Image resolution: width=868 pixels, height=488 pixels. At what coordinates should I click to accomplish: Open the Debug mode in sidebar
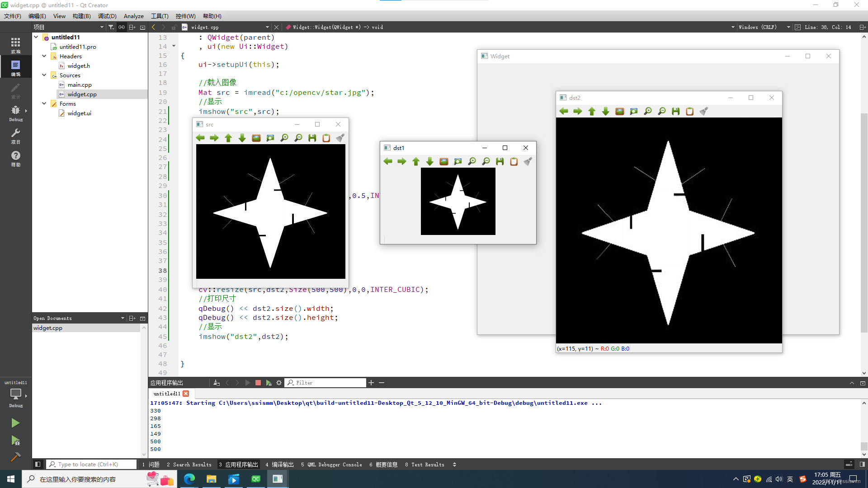(15, 113)
